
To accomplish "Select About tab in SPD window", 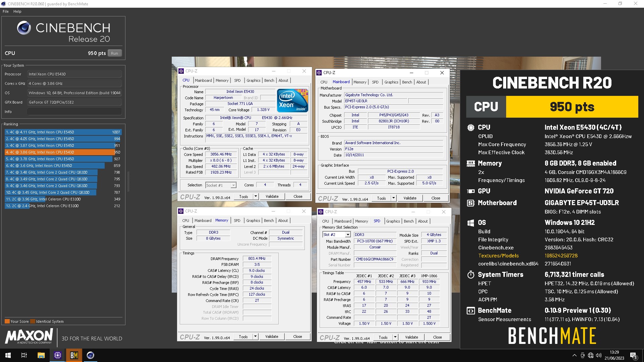I will click(x=423, y=221).
